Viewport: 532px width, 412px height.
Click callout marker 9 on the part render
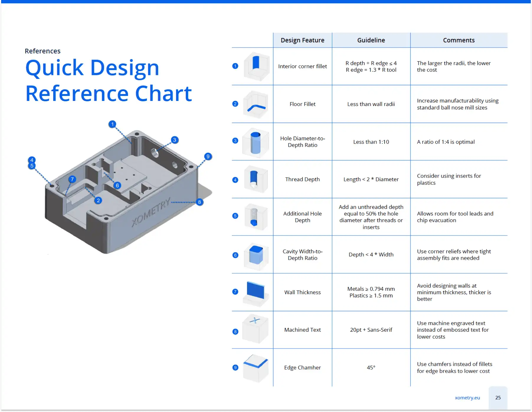(x=208, y=156)
